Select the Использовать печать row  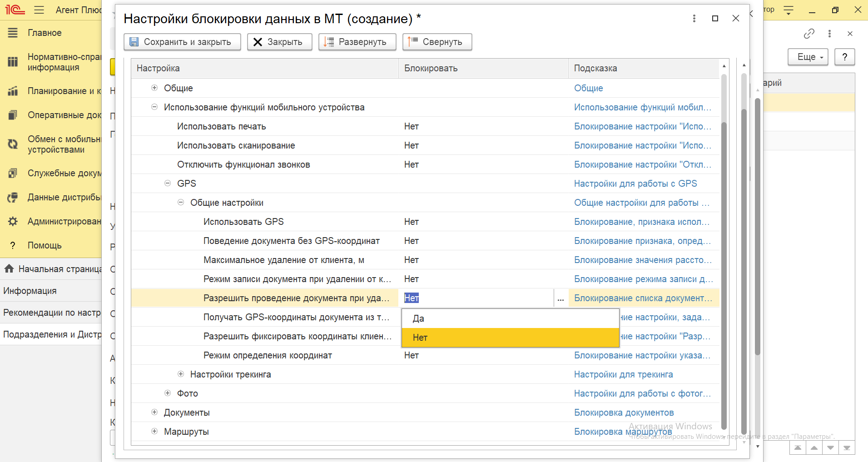(425, 126)
